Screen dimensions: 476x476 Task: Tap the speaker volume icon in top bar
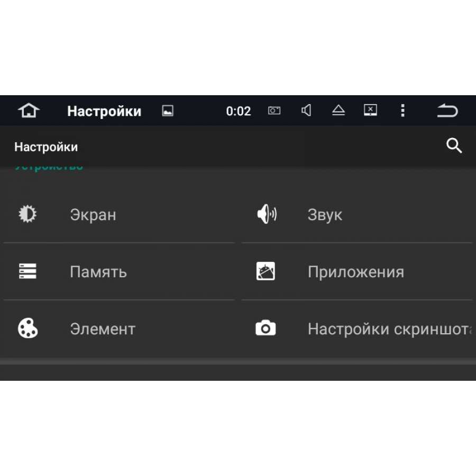pos(306,110)
